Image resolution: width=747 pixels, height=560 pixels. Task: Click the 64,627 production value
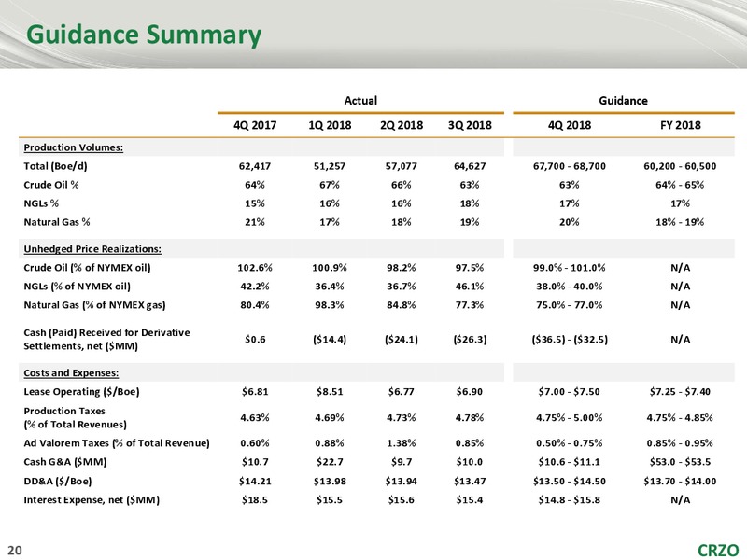click(x=470, y=166)
